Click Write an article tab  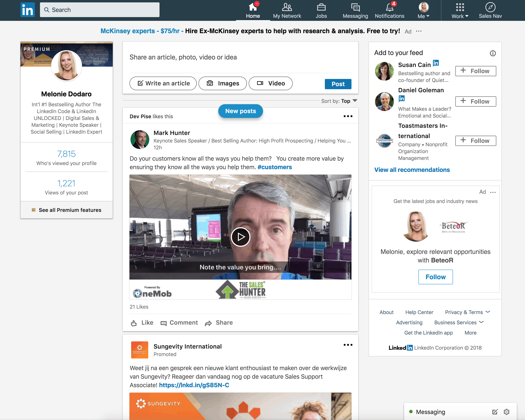click(x=163, y=83)
